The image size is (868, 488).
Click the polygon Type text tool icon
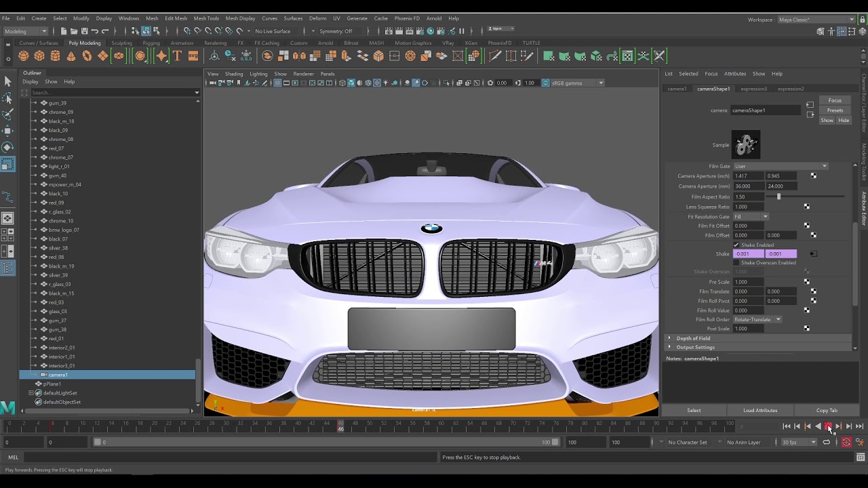click(177, 56)
